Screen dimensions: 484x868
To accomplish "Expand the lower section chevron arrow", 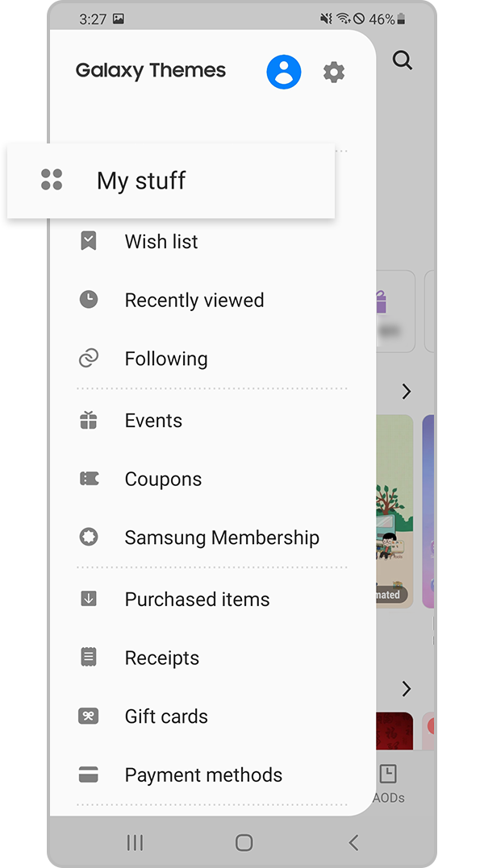I will (x=407, y=688).
